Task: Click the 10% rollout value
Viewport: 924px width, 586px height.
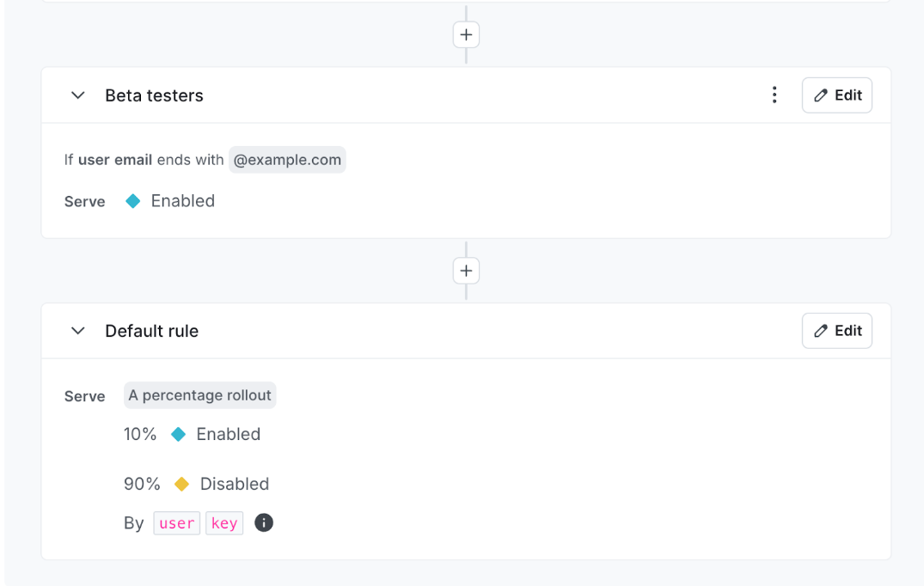Action: point(140,435)
